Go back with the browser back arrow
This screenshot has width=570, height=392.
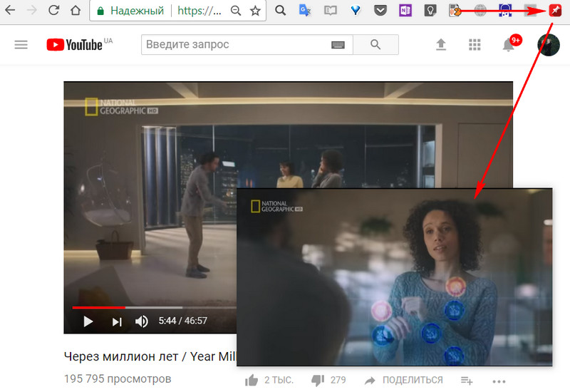tap(10, 10)
